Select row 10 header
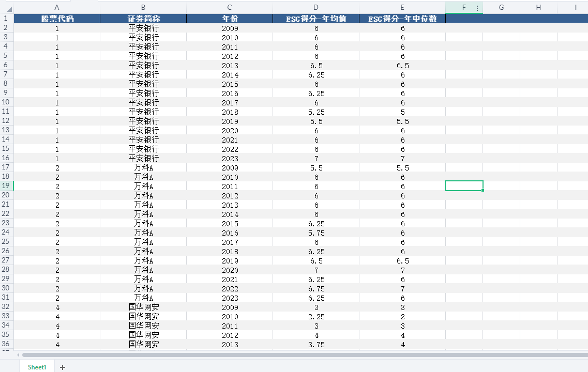Image resolution: width=588 pixels, height=372 pixels. (x=6, y=102)
